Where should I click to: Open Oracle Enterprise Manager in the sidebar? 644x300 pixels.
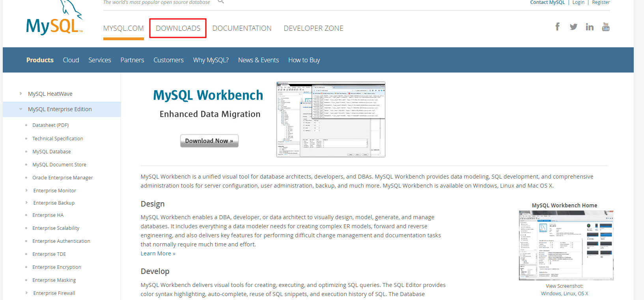(x=63, y=177)
